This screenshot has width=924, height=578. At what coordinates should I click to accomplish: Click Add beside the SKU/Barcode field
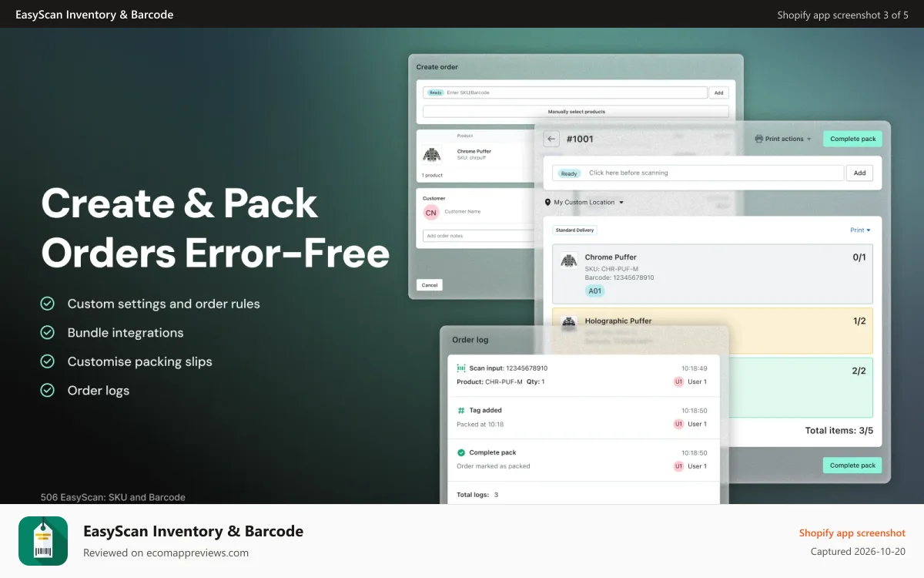pyautogui.click(x=718, y=92)
